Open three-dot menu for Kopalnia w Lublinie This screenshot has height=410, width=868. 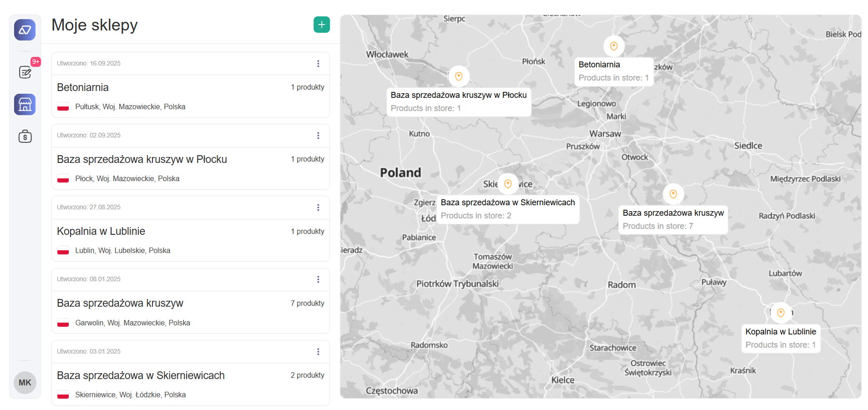[x=318, y=208]
